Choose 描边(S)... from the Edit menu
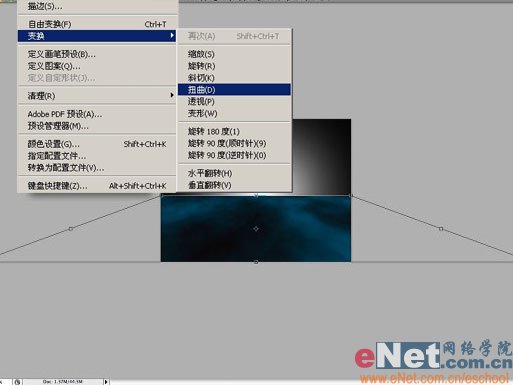The height and width of the screenshot is (385, 513). pyautogui.click(x=97, y=6)
